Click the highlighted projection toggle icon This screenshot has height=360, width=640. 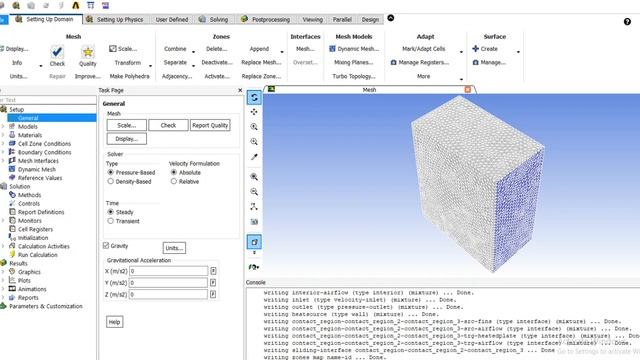click(254, 242)
